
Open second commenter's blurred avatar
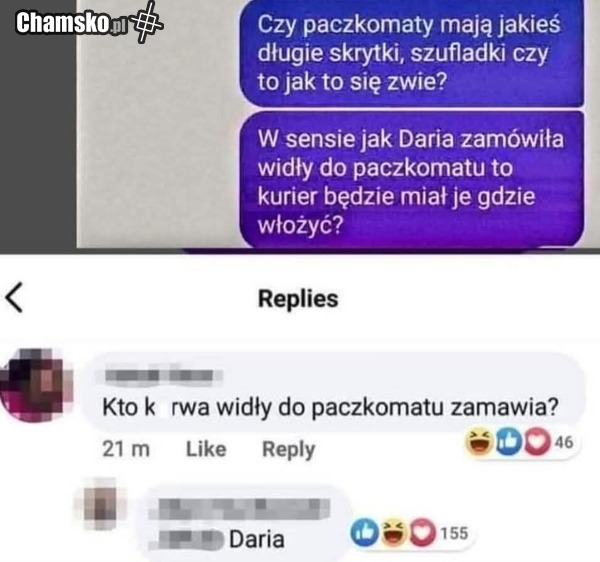tap(100, 504)
